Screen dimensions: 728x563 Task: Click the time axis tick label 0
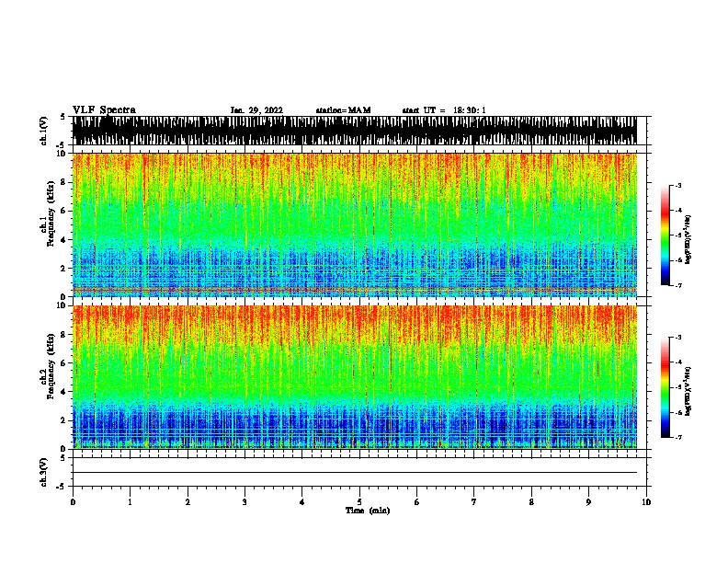73,502
